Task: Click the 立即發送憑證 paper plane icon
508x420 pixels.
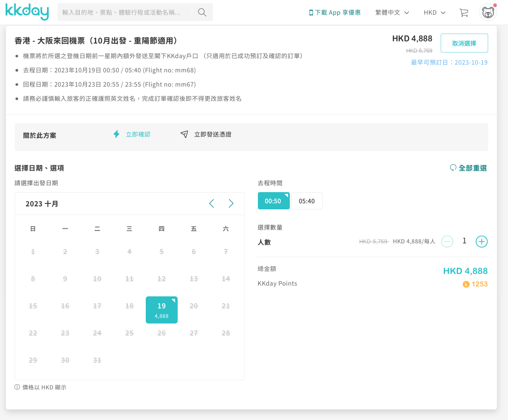Action: coord(185,134)
